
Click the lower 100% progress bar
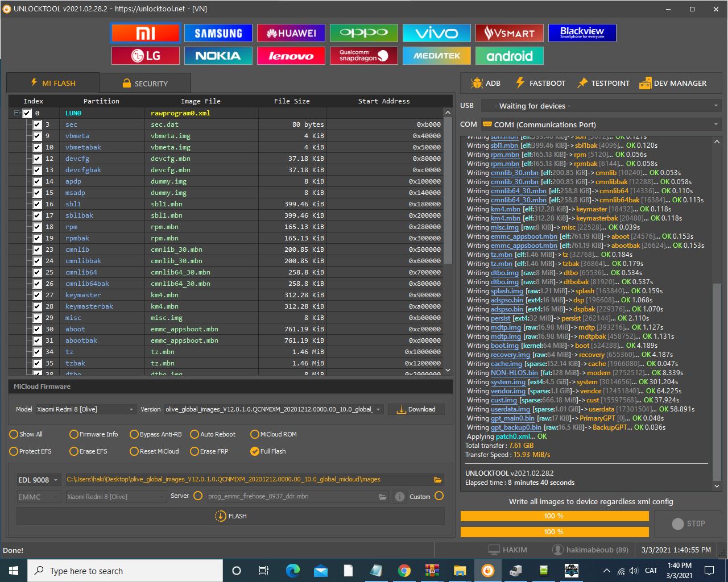click(x=555, y=532)
